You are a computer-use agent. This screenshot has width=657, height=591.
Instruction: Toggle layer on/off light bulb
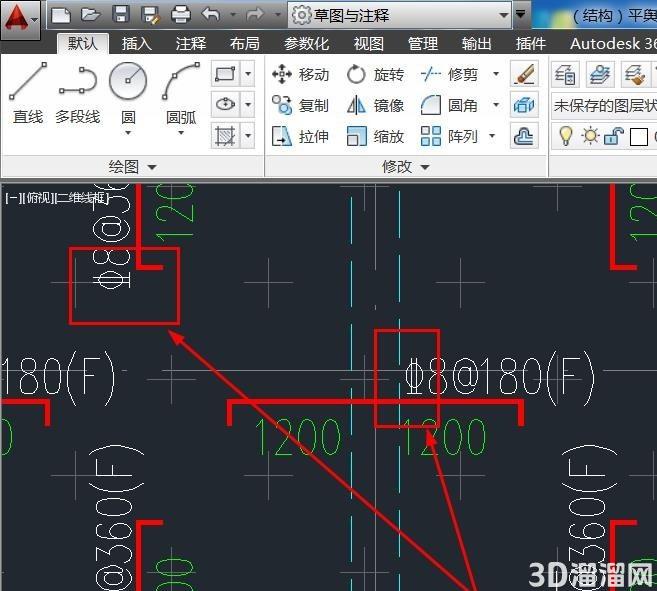pyautogui.click(x=566, y=136)
